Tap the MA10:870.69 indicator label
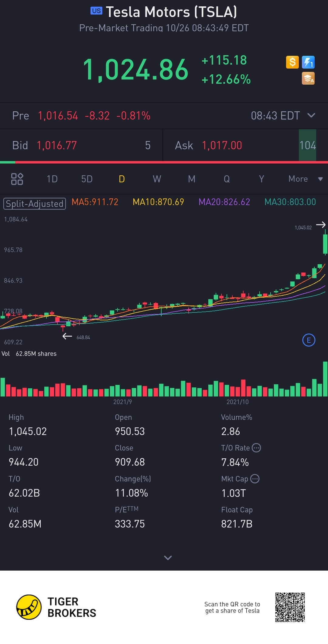Viewport: 328px width, 644px height. [x=159, y=202]
